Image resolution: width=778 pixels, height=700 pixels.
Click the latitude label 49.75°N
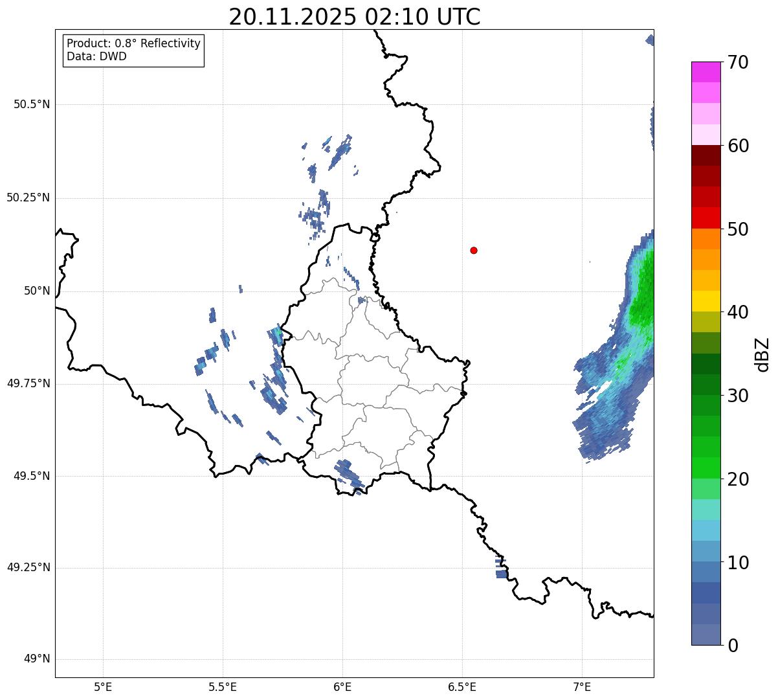click(x=28, y=383)
